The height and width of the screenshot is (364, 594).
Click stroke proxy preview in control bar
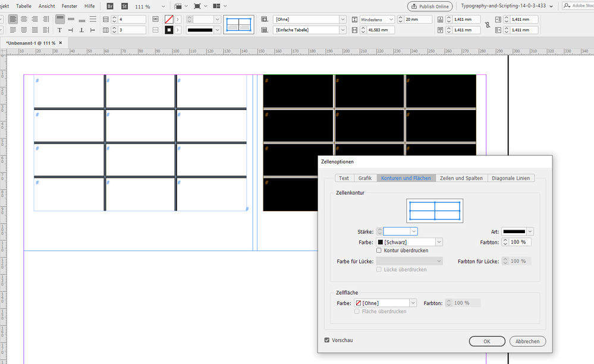tap(238, 24)
